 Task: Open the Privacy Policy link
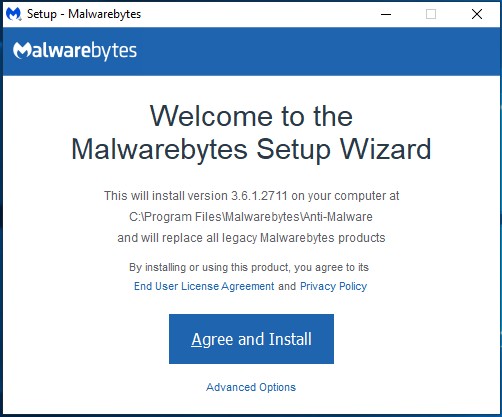click(333, 286)
